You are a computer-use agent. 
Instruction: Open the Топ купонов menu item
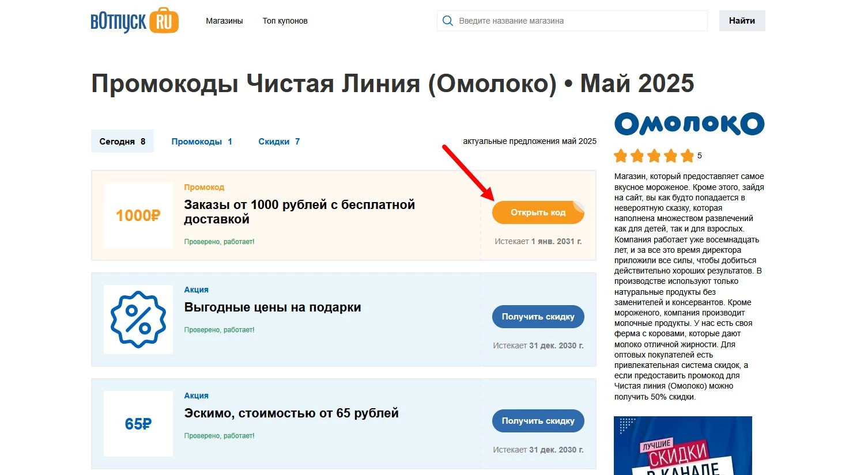coord(285,20)
